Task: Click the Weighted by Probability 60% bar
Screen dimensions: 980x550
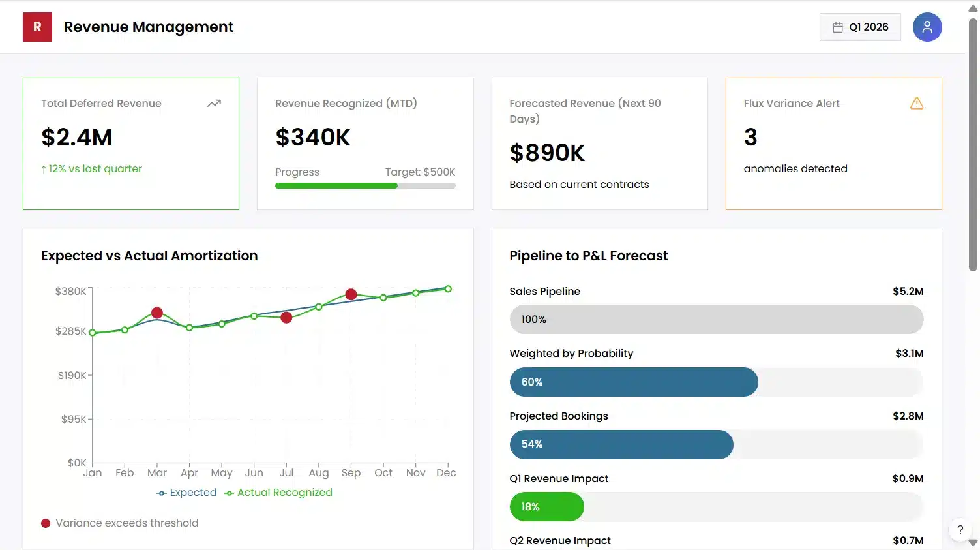Action: 633,382
